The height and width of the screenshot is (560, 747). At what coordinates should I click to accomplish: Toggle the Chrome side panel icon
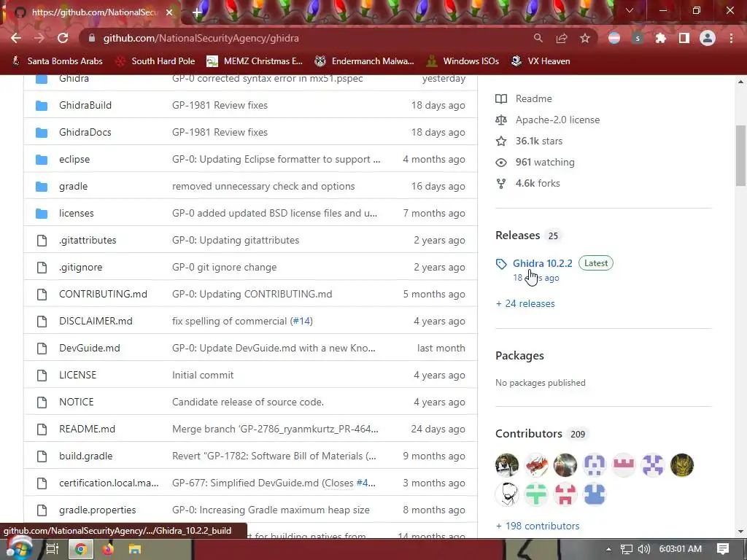click(684, 38)
